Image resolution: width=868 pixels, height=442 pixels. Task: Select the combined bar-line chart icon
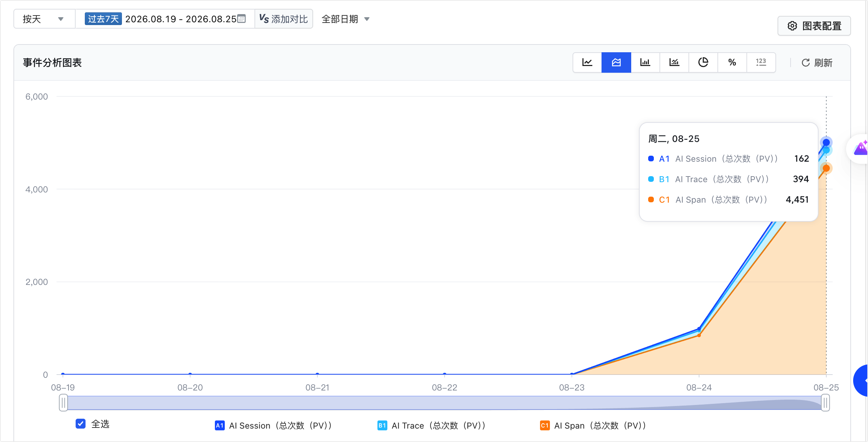[x=674, y=62]
